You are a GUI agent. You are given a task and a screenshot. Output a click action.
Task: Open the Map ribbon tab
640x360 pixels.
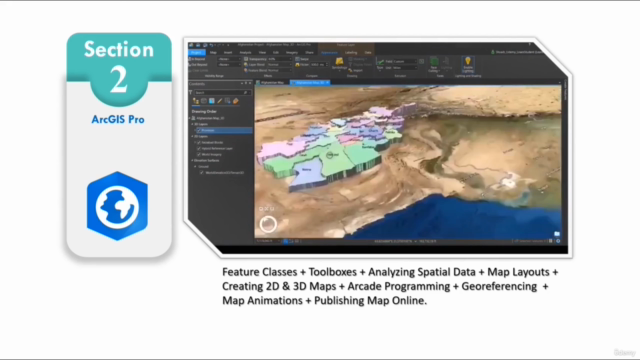(x=213, y=53)
